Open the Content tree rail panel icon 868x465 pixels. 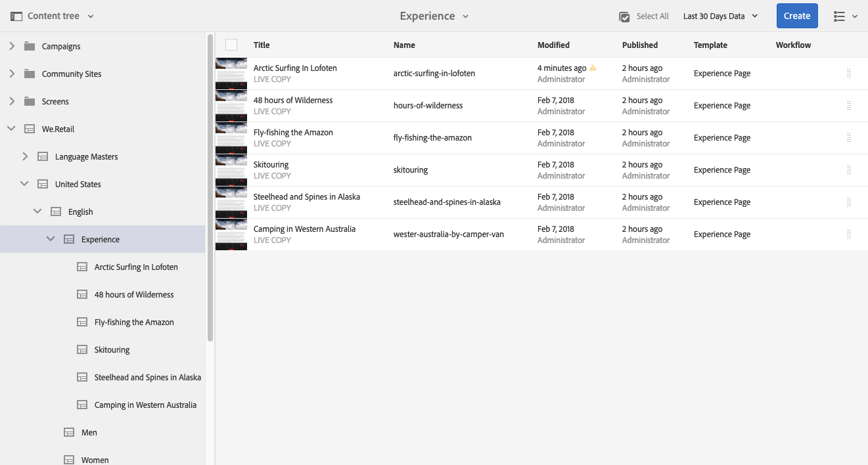(x=16, y=16)
